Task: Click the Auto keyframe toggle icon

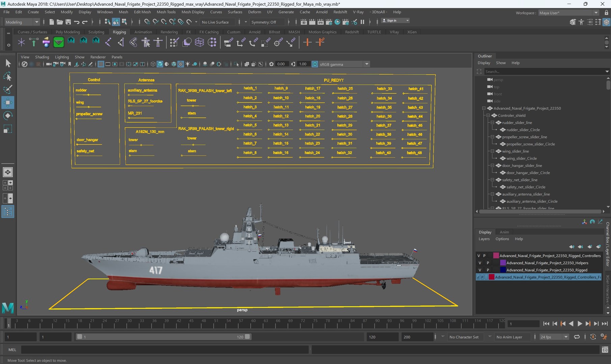Action: (593, 337)
